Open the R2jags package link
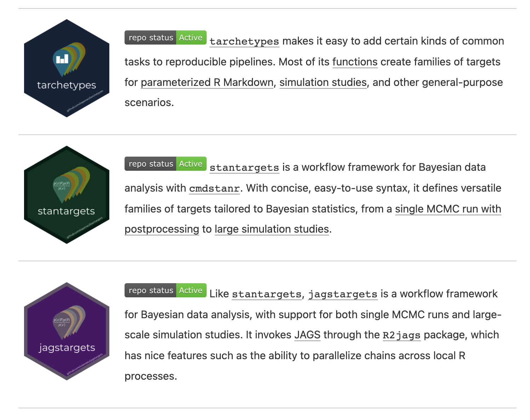Screen dimensions: 530x420 [x=402, y=335]
